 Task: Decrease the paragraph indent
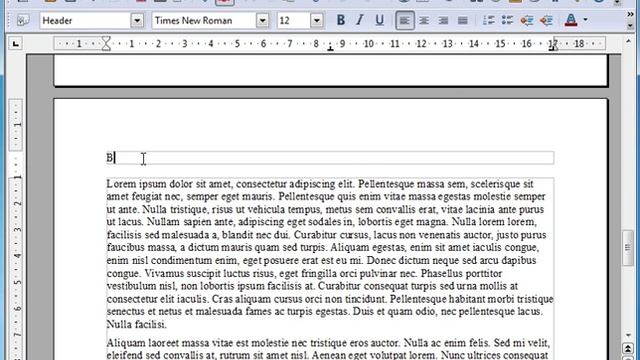(527, 20)
